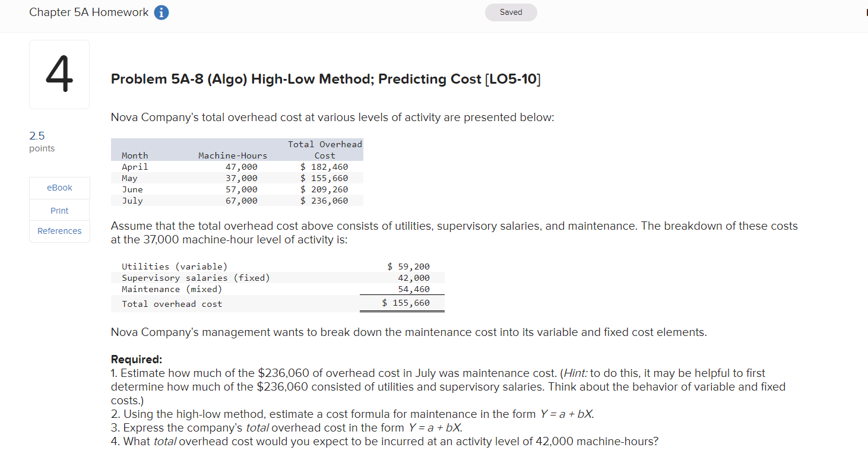Click the Problem 5A-8 (Algo) heading
Screen dimensions: 868x463
(325, 79)
